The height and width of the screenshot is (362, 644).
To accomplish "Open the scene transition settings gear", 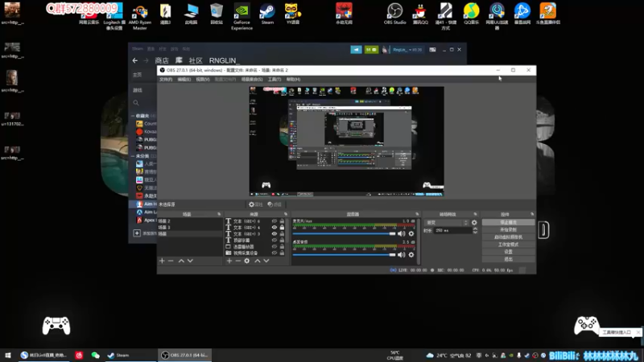I will (x=474, y=223).
